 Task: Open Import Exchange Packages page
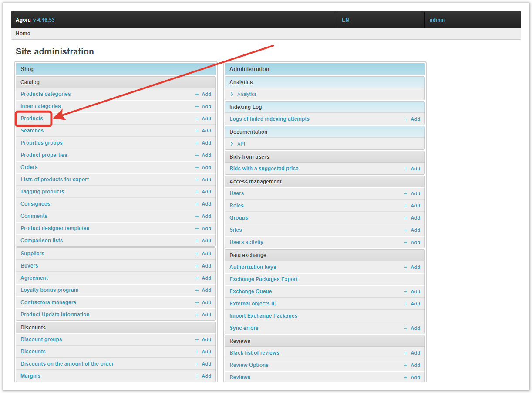tap(263, 316)
